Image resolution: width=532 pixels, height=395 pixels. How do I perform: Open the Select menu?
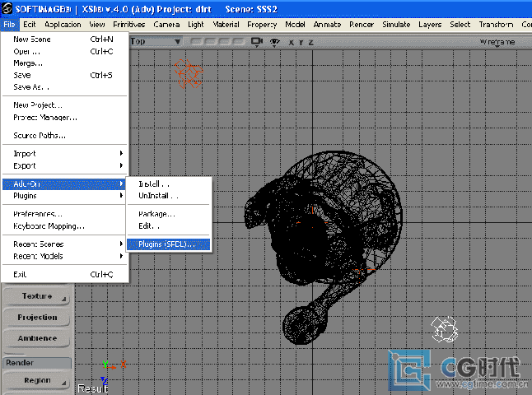[x=460, y=25]
